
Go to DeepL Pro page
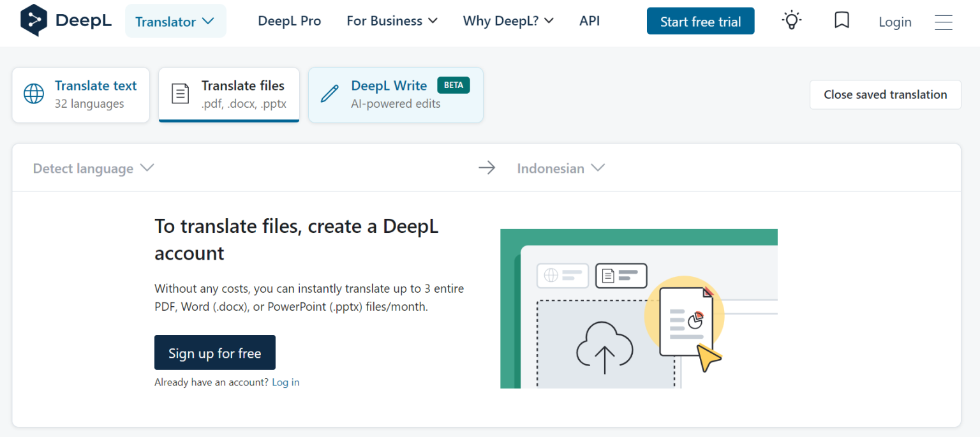tap(289, 21)
